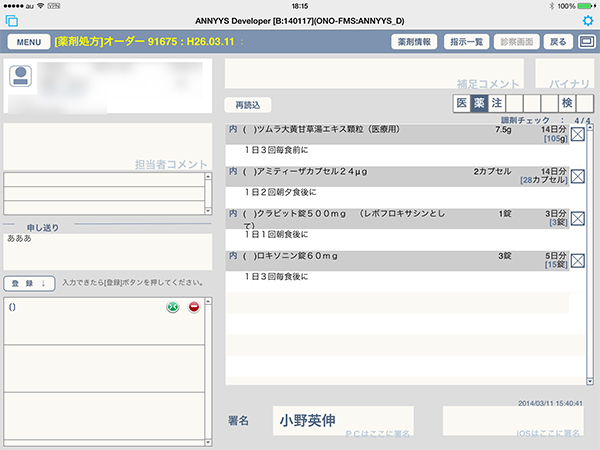Open the 指示一覧 list
600x450 pixels.
coord(464,42)
